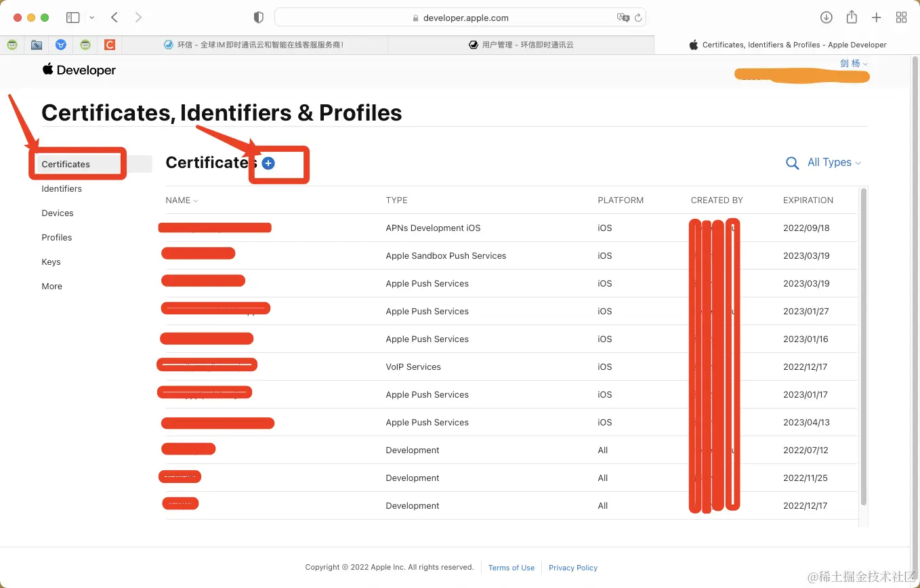Click the TYPE column header
This screenshot has height=588, width=920.
(396, 200)
